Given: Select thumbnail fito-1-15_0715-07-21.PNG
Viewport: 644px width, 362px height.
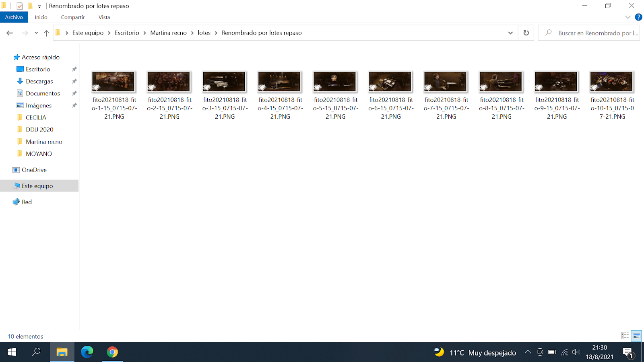Looking at the screenshot, I should pyautogui.click(x=114, y=82).
